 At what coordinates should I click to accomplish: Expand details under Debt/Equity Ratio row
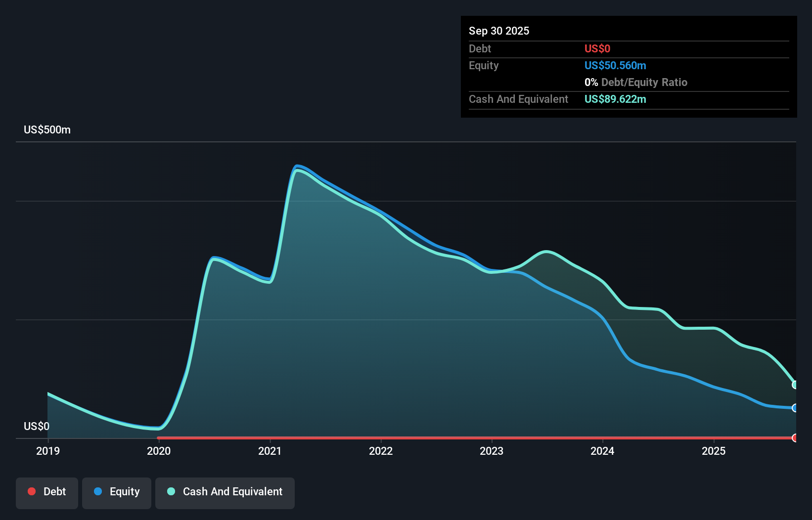point(636,82)
